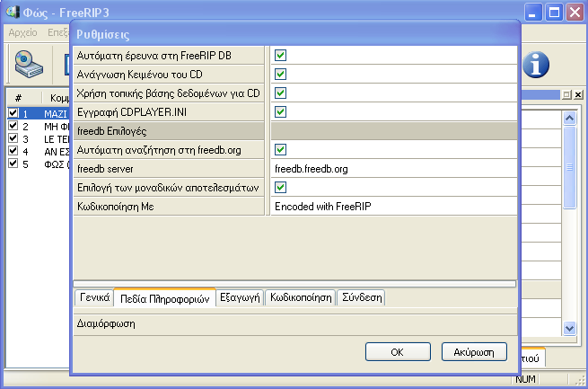
Task: Click the Κωδικοποίηση Με label
Action: pos(116,207)
